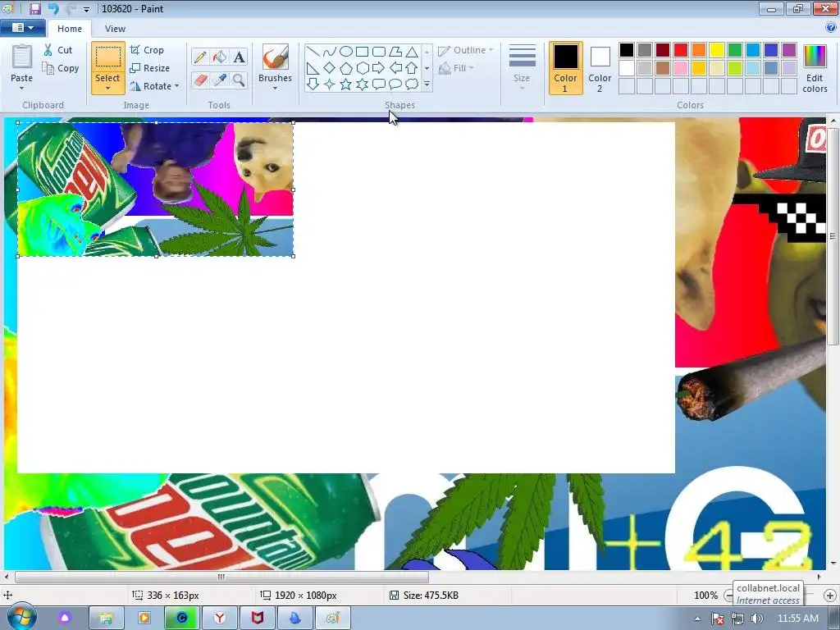Pick the Rounded rectangle shape

[379, 52]
